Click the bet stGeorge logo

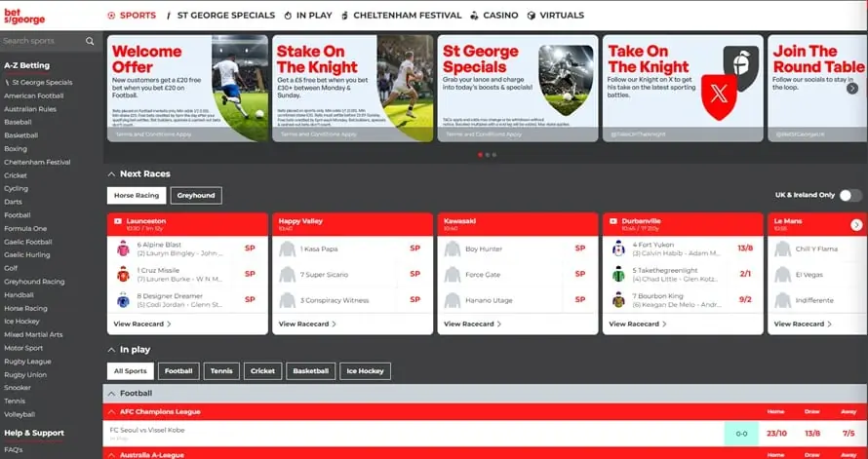point(24,16)
